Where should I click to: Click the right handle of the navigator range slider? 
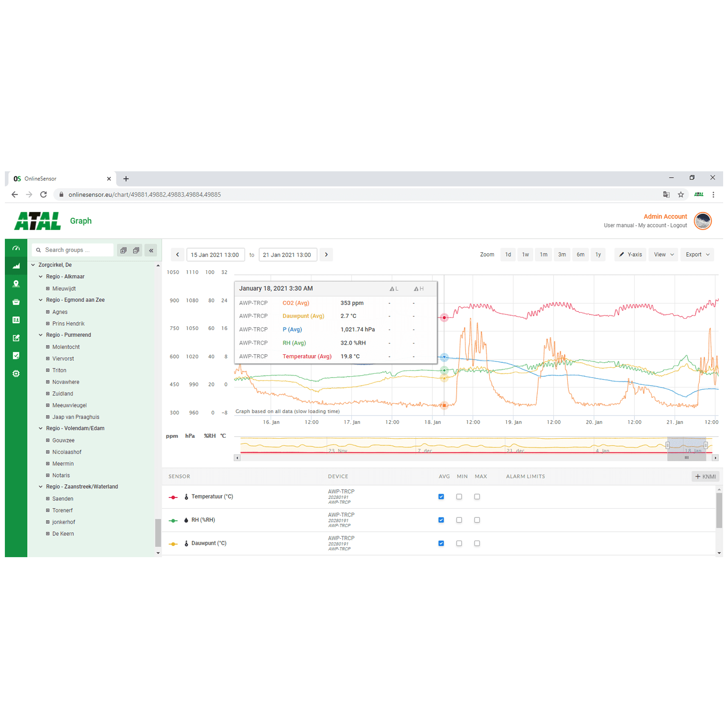coord(705,445)
